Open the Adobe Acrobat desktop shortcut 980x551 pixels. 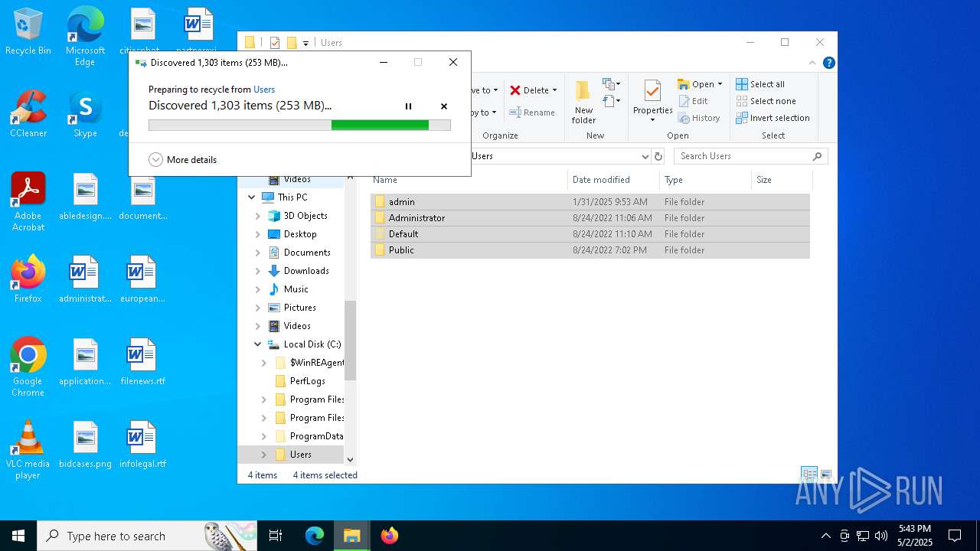[x=28, y=202]
